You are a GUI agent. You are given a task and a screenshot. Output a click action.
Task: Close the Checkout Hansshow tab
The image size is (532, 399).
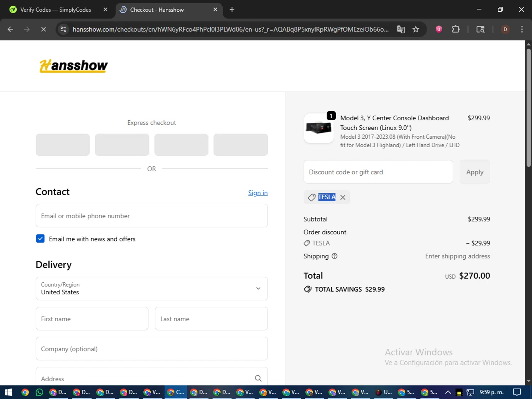pyautogui.click(x=215, y=10)
